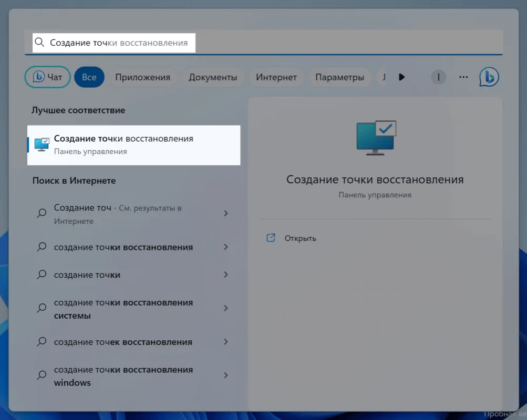Expand the chevron for "создание точек восстановления"
This screenshot has width=527, height=420.
click(x=226, y=342)
